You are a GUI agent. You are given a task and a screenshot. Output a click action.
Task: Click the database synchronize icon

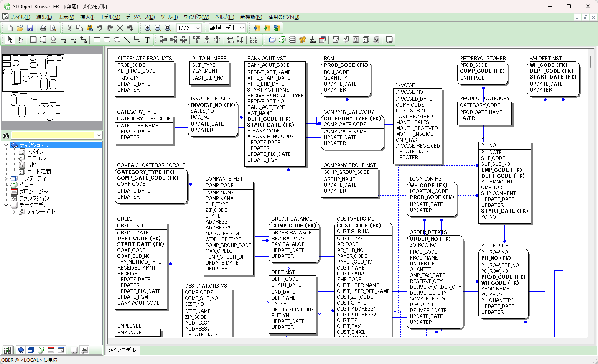(277, 28)
